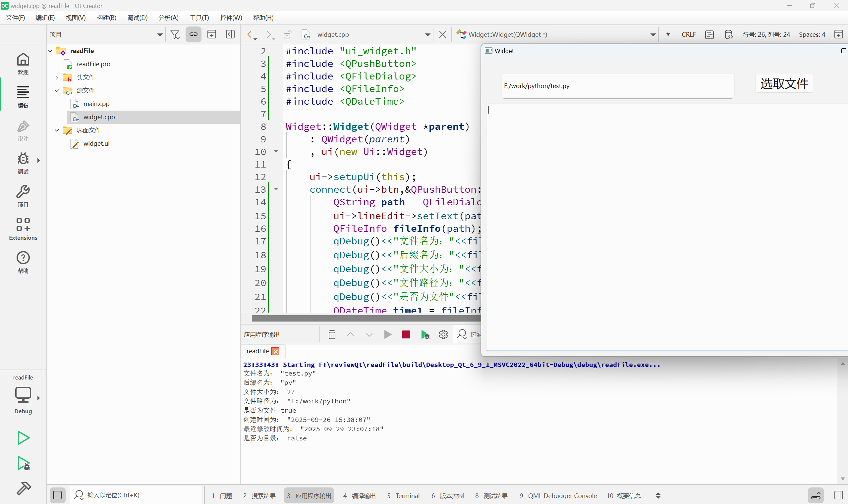Click the filter tree icon in project panel

click(175, 35)
